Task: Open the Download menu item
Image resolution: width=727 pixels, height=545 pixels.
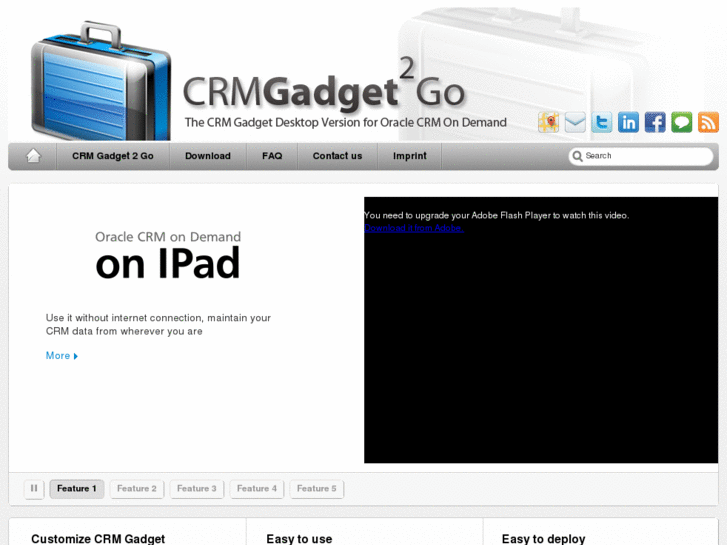Action: click(x=208, y=156)
